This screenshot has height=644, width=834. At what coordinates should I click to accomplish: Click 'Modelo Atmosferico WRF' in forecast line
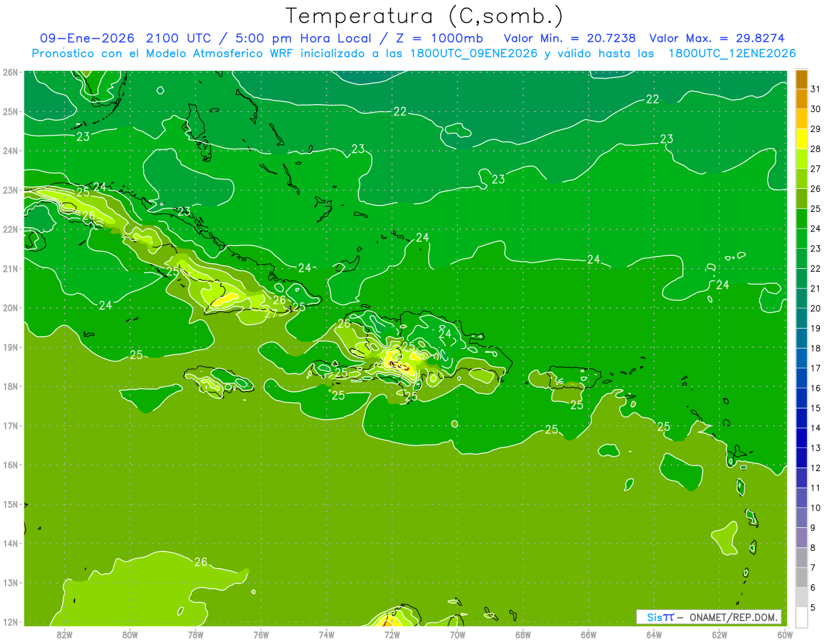[x=211, y=53]
